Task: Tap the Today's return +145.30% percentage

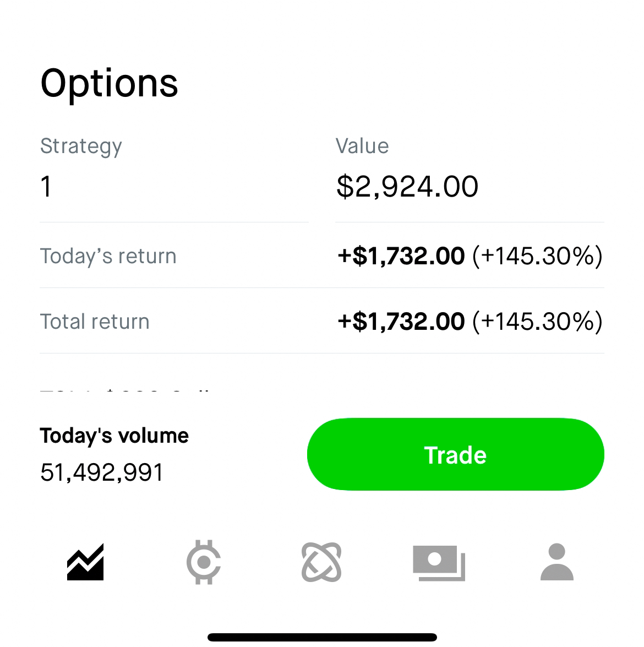Action: 537,256
